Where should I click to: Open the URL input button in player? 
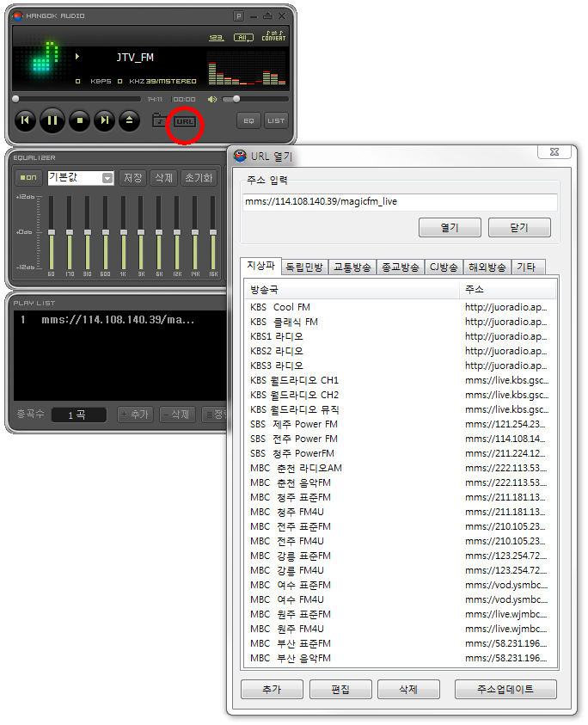tap(185, 121)
